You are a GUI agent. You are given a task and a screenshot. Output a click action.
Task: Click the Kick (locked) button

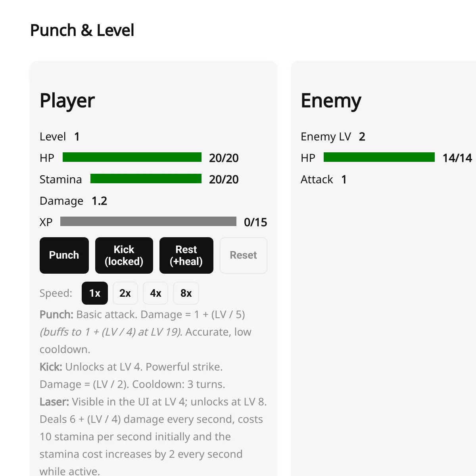tap(124, 255)
